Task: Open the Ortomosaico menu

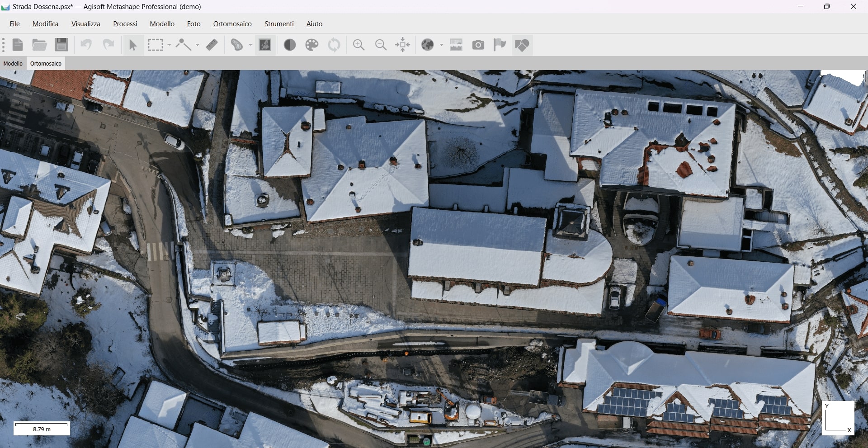Action: pyautogui.click(x=232, y=24)
